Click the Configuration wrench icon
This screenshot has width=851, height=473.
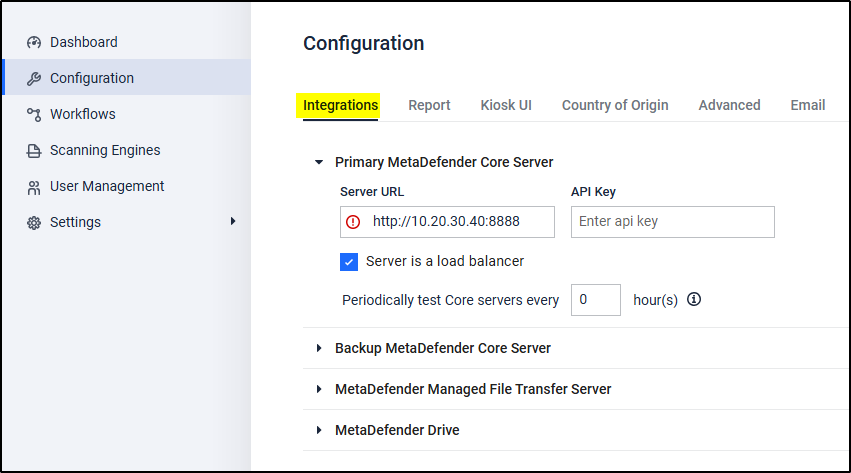click(34, 79)
